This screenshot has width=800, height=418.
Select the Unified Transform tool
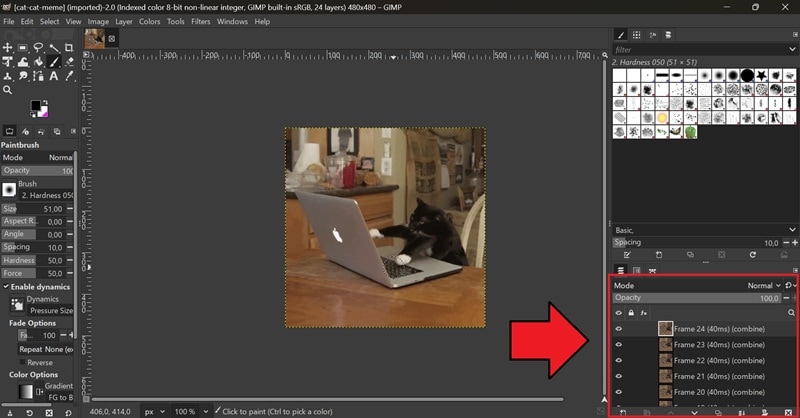click(x=8, y=62)
